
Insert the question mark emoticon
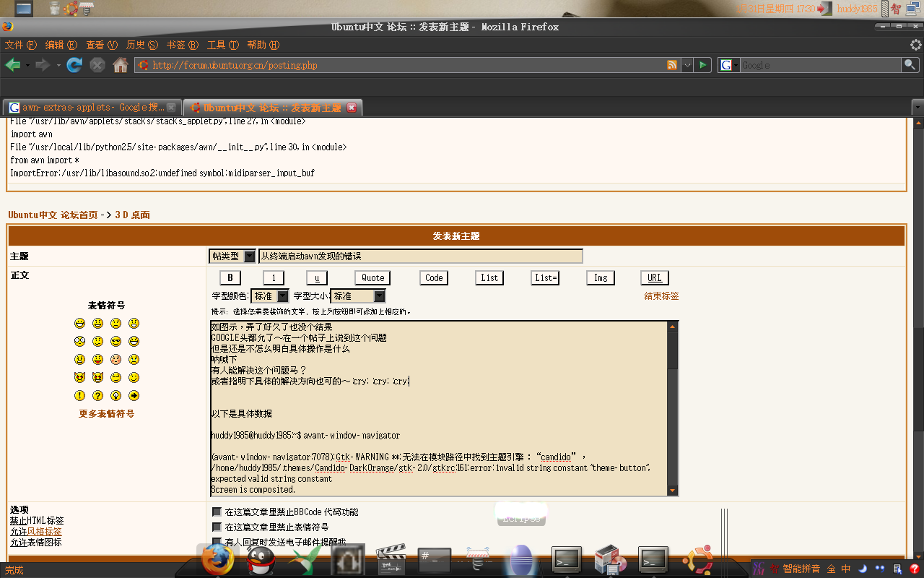pos(97,395)
